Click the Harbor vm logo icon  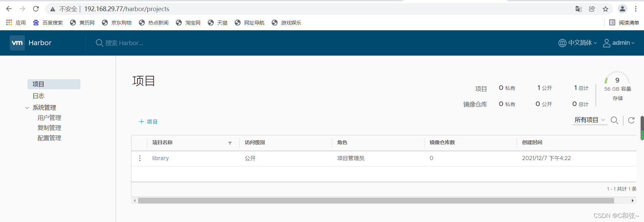point(17,43)
